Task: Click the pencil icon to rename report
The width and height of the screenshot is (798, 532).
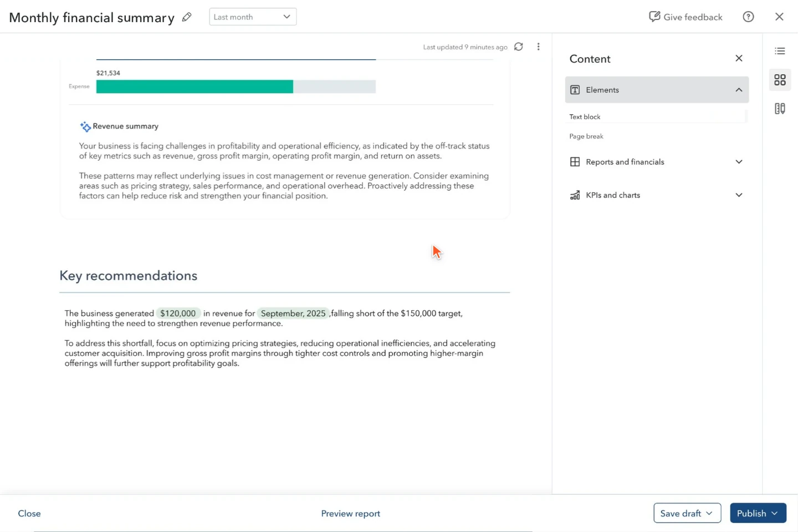Action: [187, 17]
